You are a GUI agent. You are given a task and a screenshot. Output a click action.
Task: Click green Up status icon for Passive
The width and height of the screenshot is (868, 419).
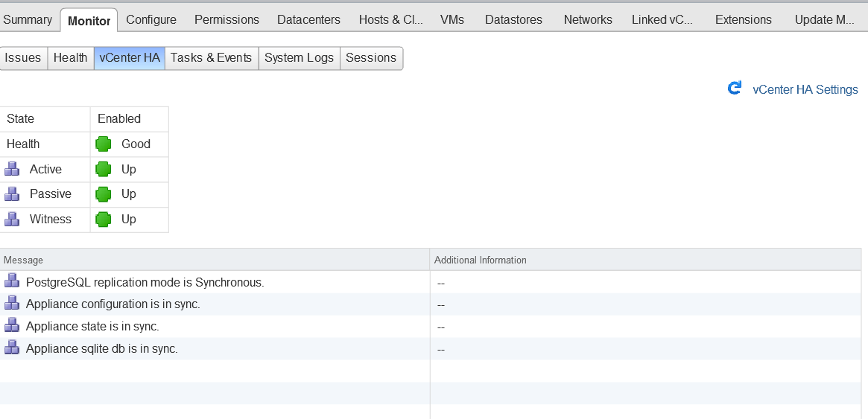click(x=104, y=194)
